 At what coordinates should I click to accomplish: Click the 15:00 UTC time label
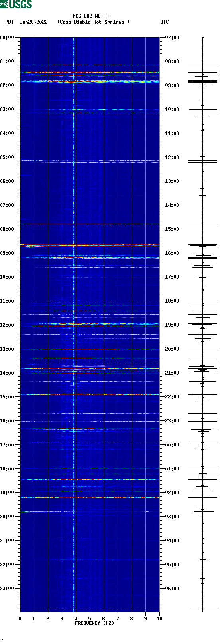(x=172, y=229)
